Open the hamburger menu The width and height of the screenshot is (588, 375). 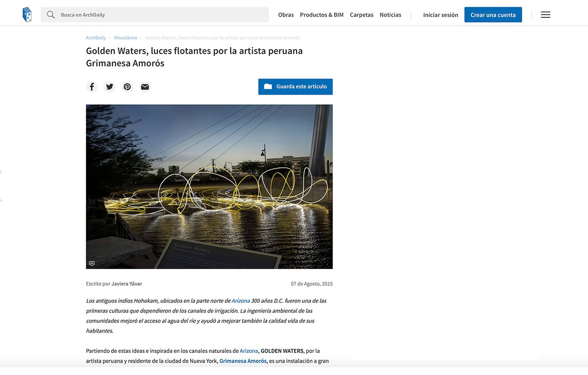click(545, 15)
